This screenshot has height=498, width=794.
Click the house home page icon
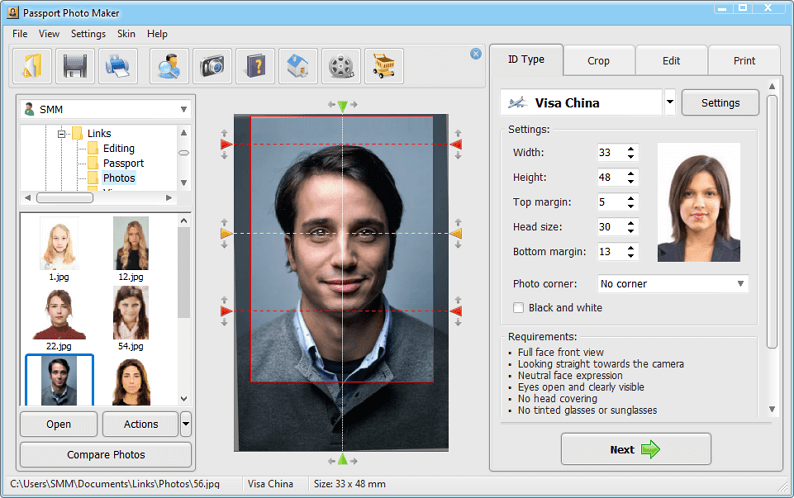pos(298,66)
